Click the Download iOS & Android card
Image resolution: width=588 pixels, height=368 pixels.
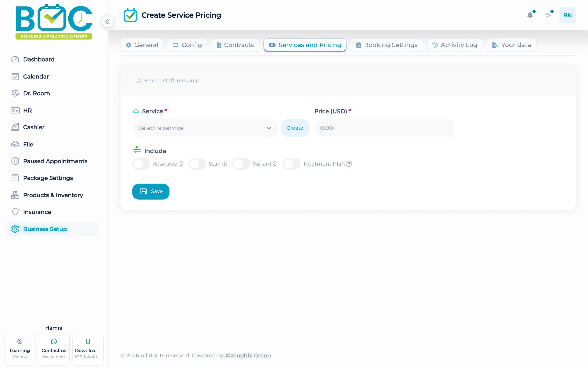click(88, 349)
